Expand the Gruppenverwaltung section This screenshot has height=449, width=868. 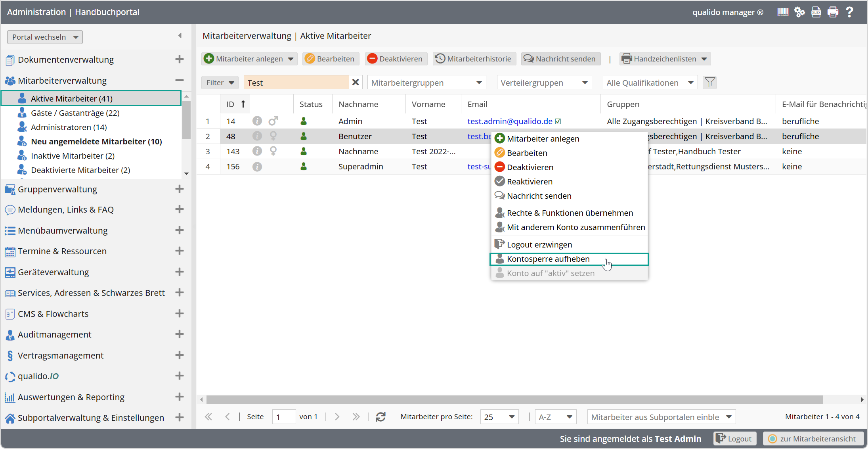179,189
